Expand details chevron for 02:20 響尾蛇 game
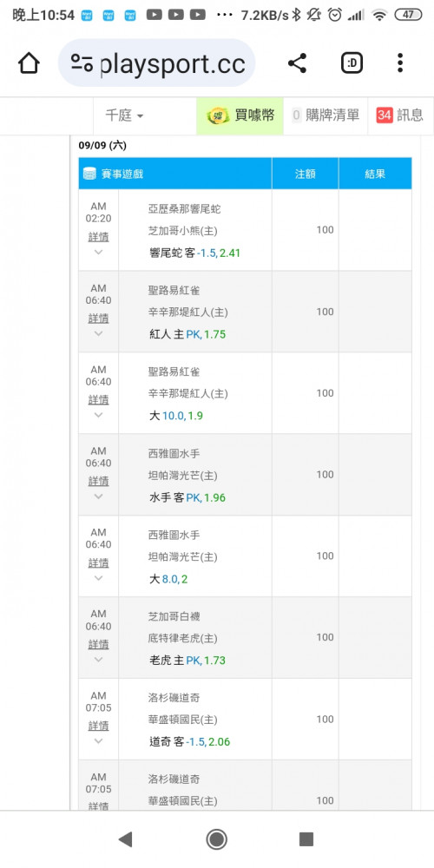434x868 pixels. [x=99, y=252]
